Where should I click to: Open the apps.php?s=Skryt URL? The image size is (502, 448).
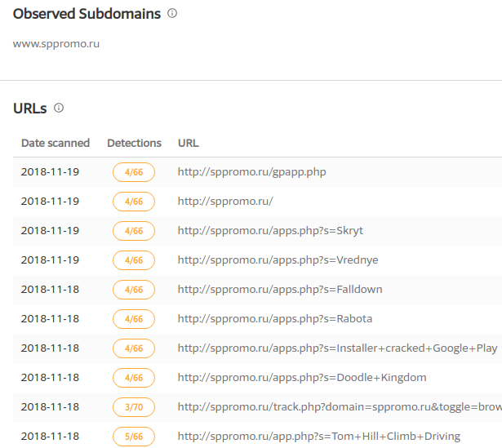point(270,231)
